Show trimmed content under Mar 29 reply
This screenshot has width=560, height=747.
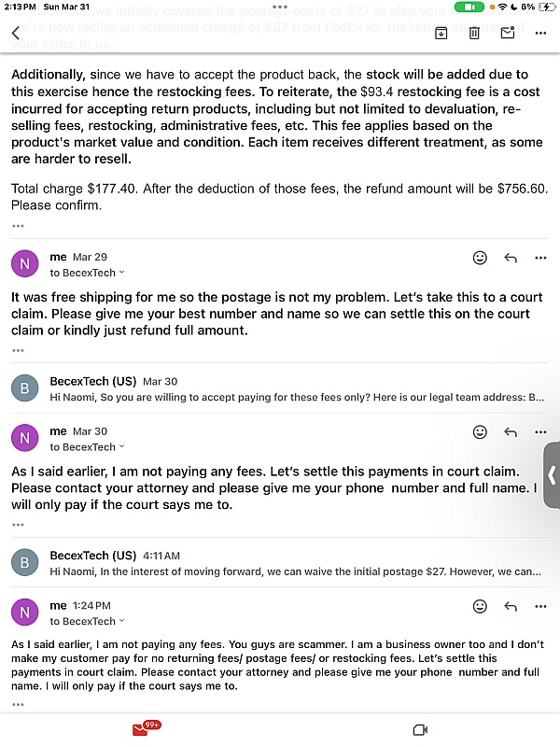18,351
